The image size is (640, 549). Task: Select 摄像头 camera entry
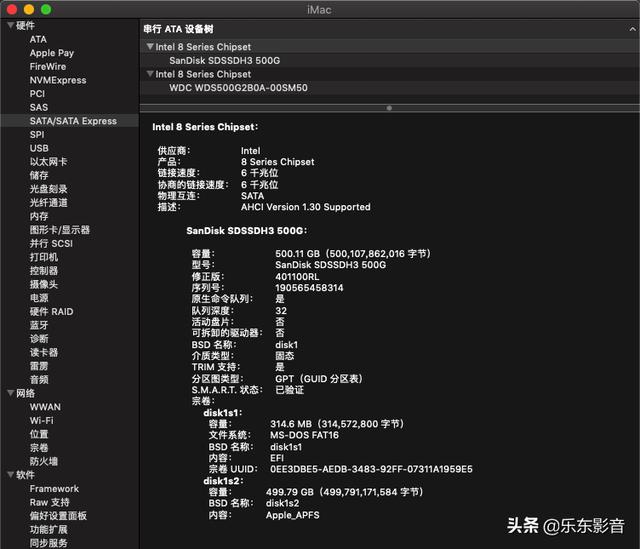[44, 284]
